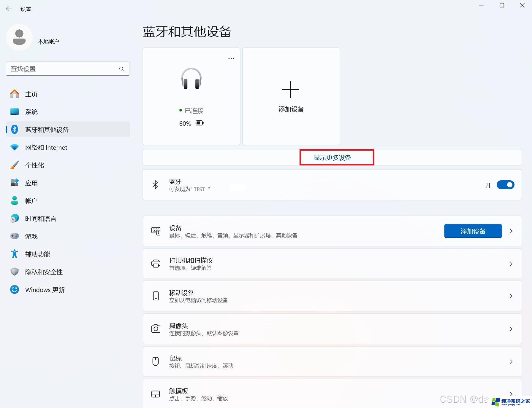This screenshot has height=408, width=532.
Task: Click the 已连接 status text
Action: click(194, 111)
